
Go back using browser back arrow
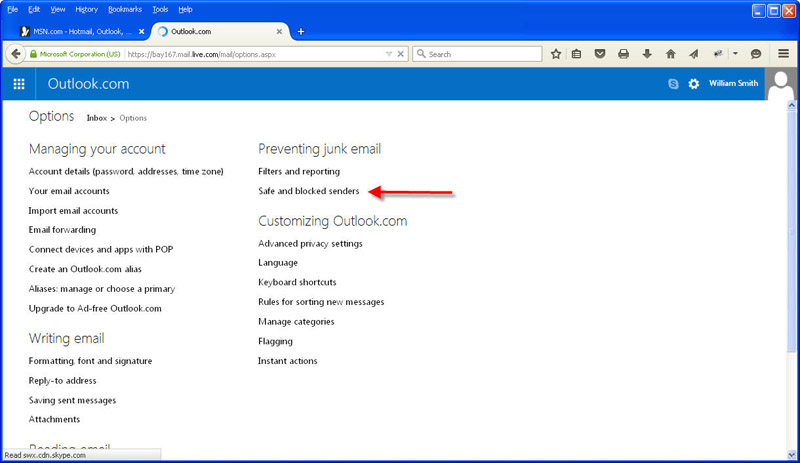click(x=16, y=54)
